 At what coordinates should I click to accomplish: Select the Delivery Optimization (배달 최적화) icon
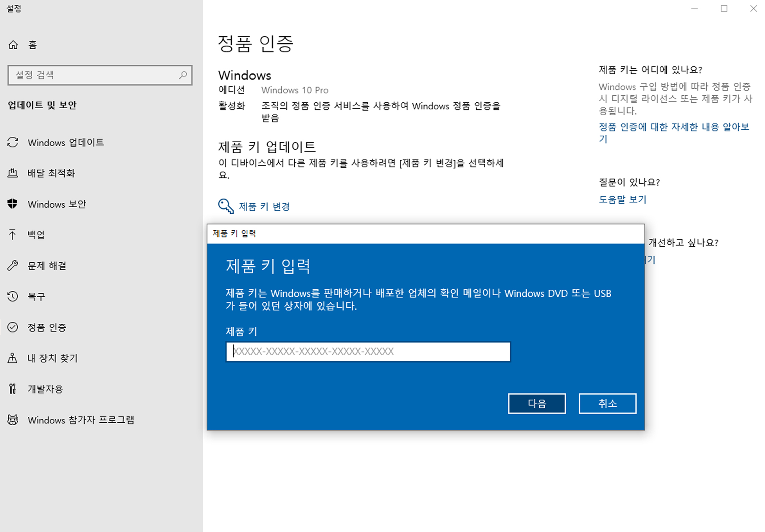[13, 173]
